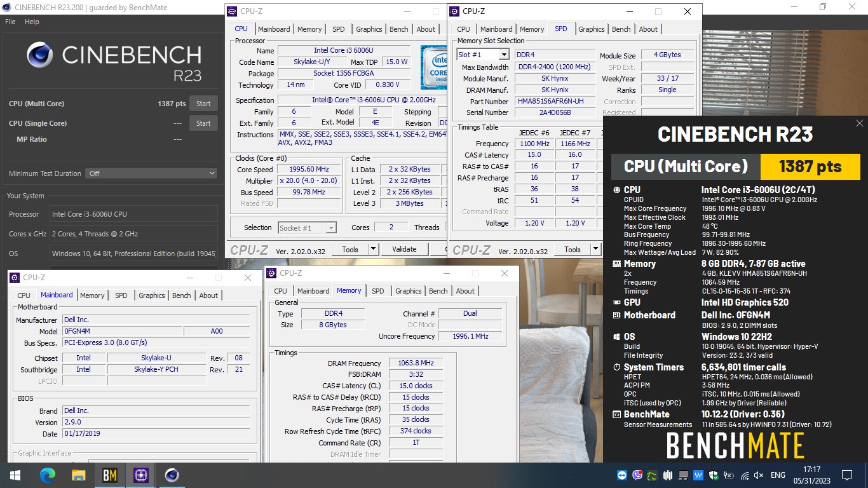
Task: Select Memory tab in the CPU-Z SPD window
Action: [532, 29]
